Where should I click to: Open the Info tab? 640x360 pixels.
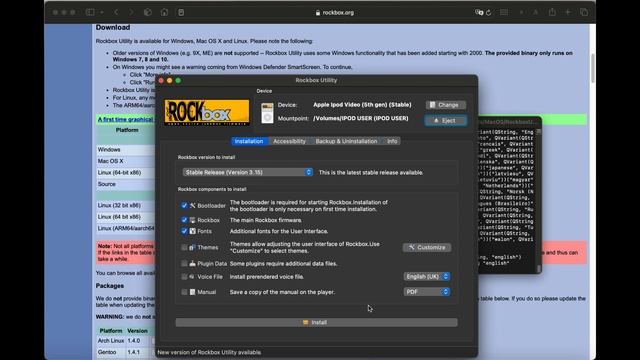pos(392,141)
